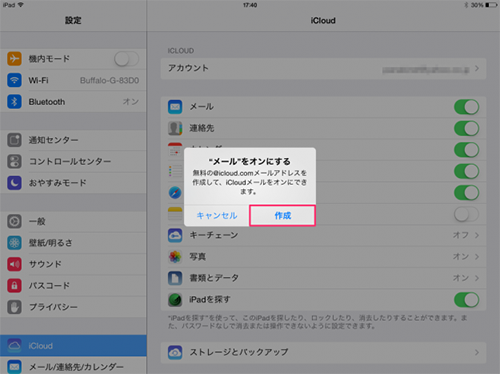The width and height of the screenshot is (500, 374).
Task: Open おやすみモード moon icon
Action: (x=14, y=183)
